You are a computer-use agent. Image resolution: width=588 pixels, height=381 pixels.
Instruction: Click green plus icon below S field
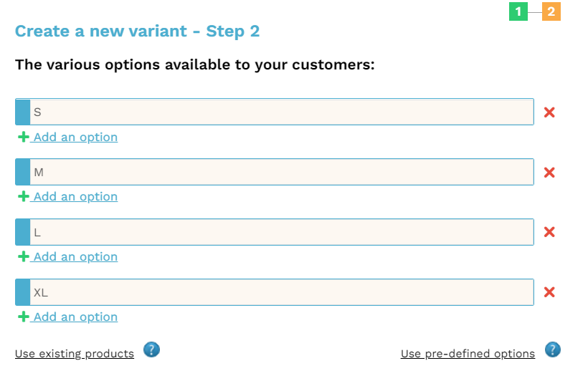24,137
